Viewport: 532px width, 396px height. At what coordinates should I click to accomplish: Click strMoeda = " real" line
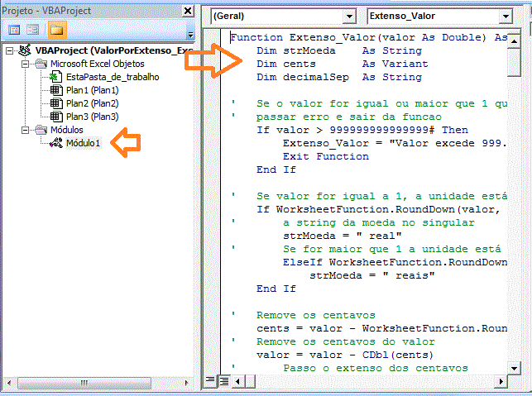343,236
